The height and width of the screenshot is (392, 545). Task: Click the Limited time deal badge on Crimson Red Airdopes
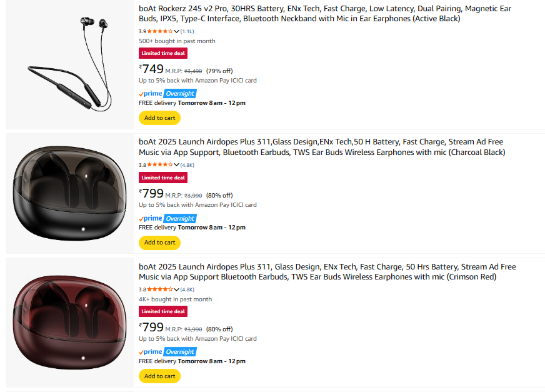coord(163,311)
